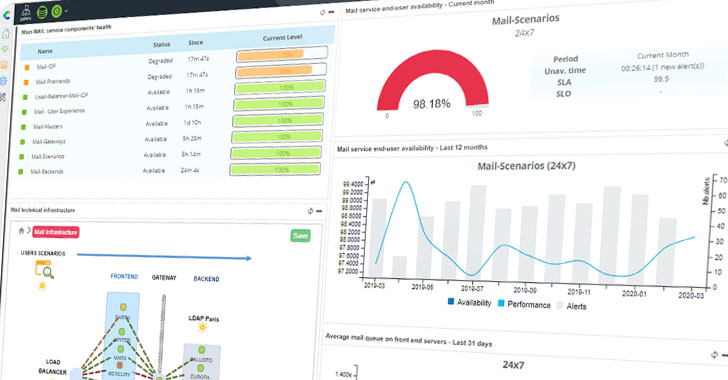The image size is (728, 380).
Task: Open the gear configuration icon in sidebar
Action: 3,81
